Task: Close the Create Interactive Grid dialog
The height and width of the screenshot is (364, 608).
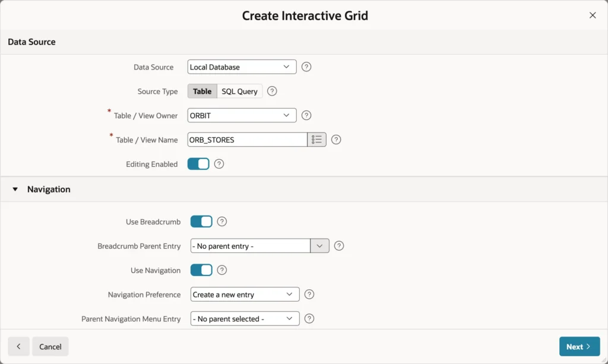Action: click(x=593, y=15)
